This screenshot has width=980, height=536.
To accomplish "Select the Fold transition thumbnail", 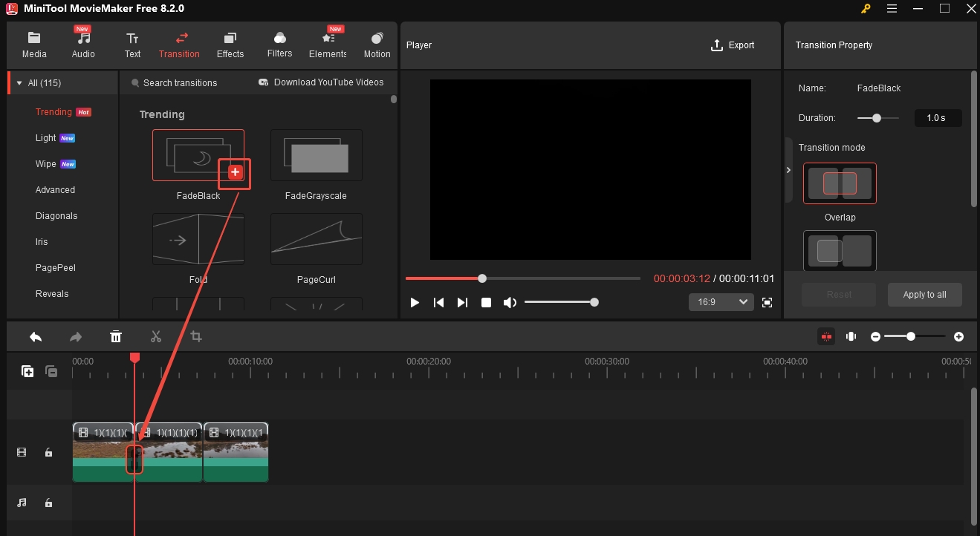I will pyautogui.click(x=198, y=239).
